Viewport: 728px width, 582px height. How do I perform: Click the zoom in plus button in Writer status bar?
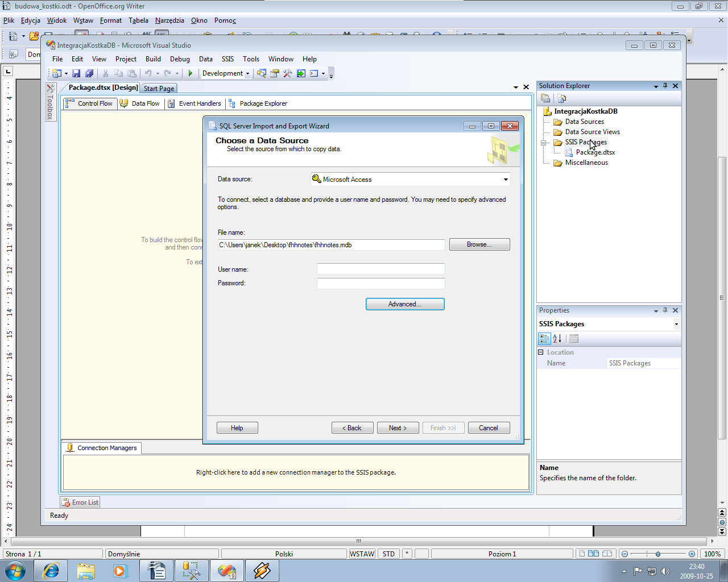(x=692, y=554)
